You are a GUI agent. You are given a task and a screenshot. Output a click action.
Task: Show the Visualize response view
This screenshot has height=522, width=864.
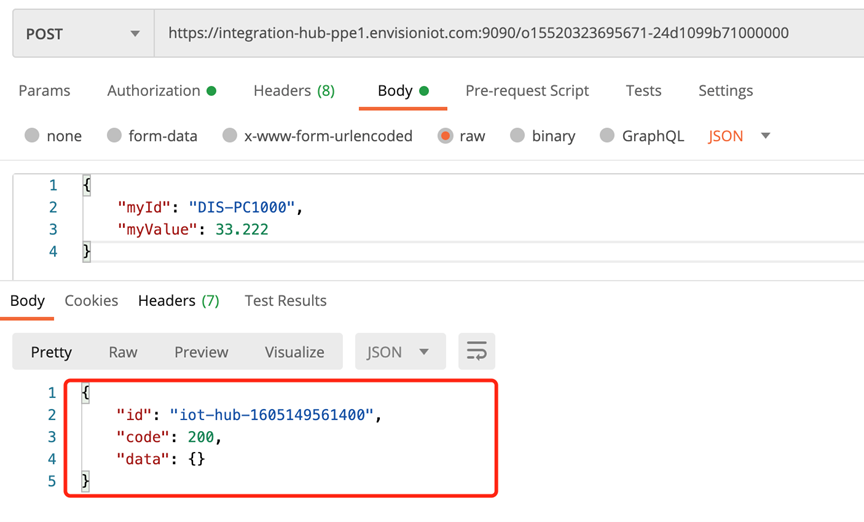pyautogui.click(x=294, y=352)
